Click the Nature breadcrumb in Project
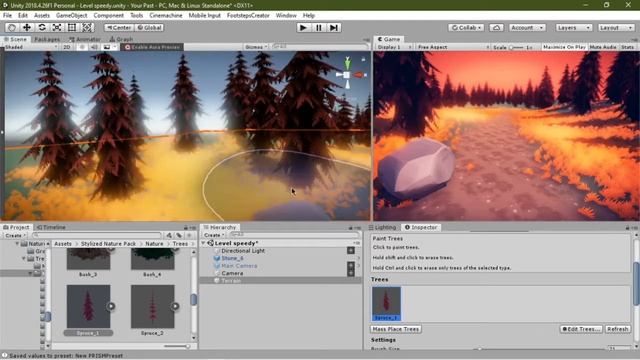Viewport: 640px width, 360px height. click(x=154, y=244)
